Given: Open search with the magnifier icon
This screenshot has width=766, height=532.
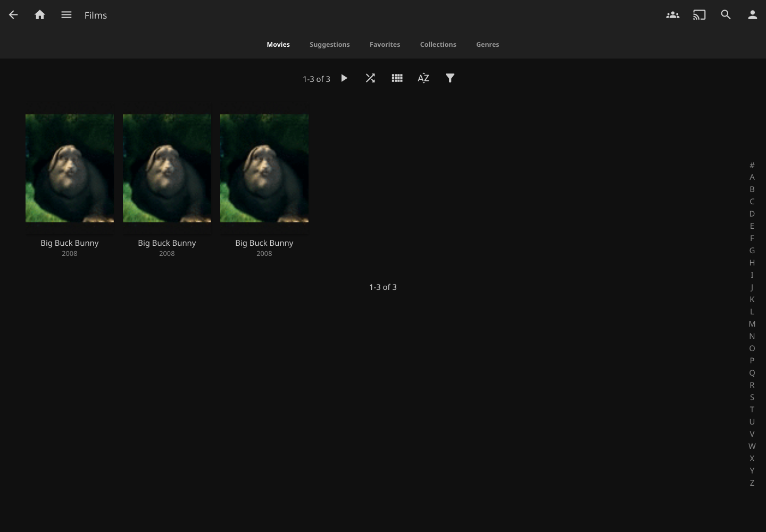Looking at the screenshot, I should coord(726,15).
